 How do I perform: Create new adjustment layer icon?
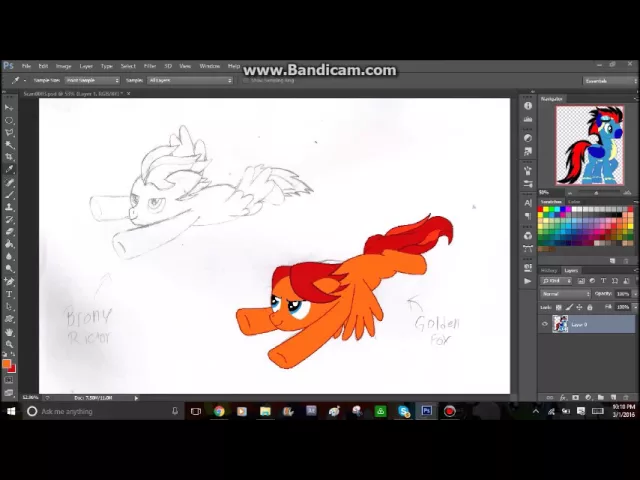588,397
